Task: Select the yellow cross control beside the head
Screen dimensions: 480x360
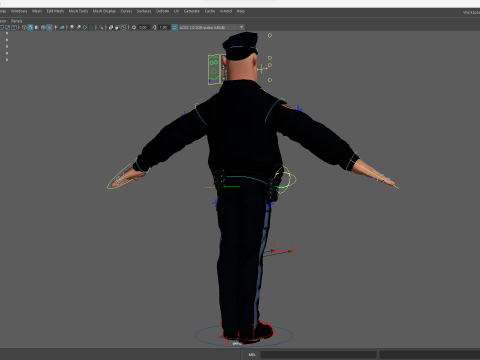Action: coord(262,69)
